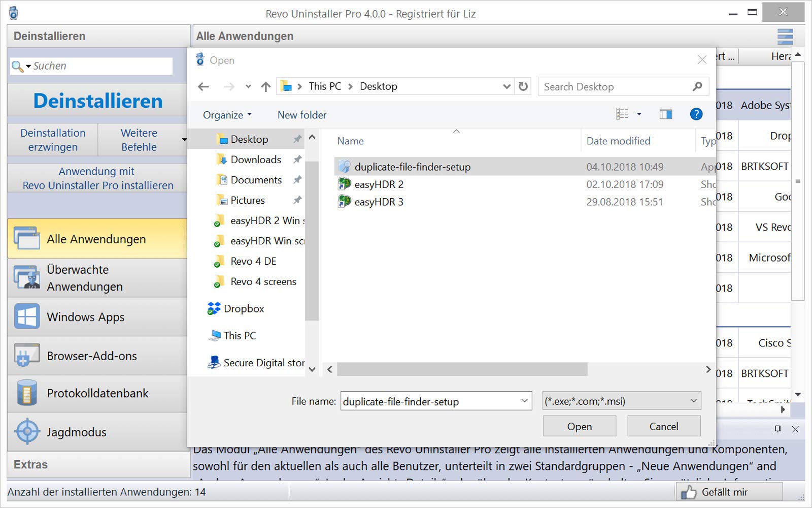Expand the search options dropdown arrow

(28, 66)
